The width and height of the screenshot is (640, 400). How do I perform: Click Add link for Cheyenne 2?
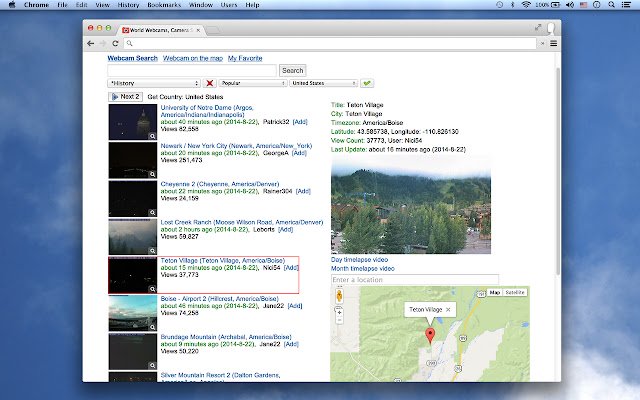click(x=303, y=191)
